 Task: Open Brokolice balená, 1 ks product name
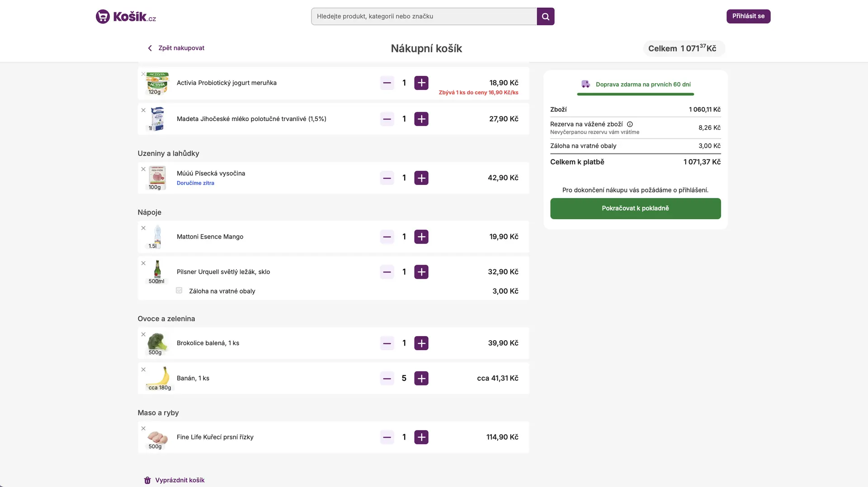coord(208,343)
